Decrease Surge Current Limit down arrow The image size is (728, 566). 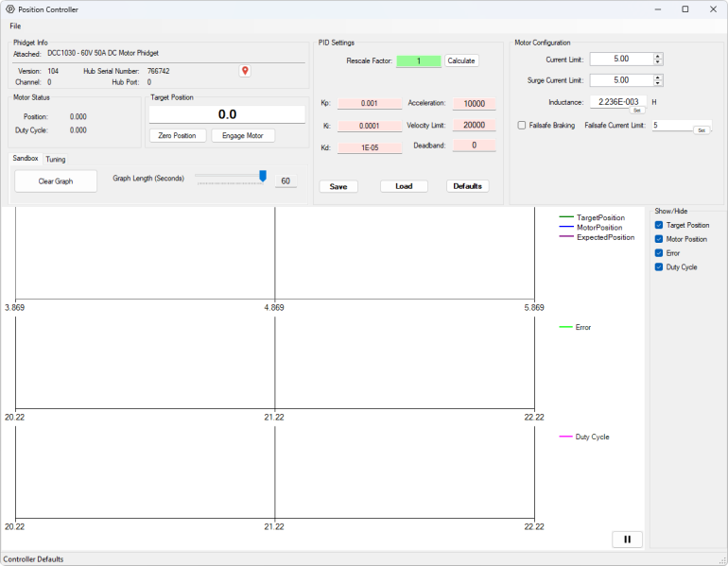(657, 83)
